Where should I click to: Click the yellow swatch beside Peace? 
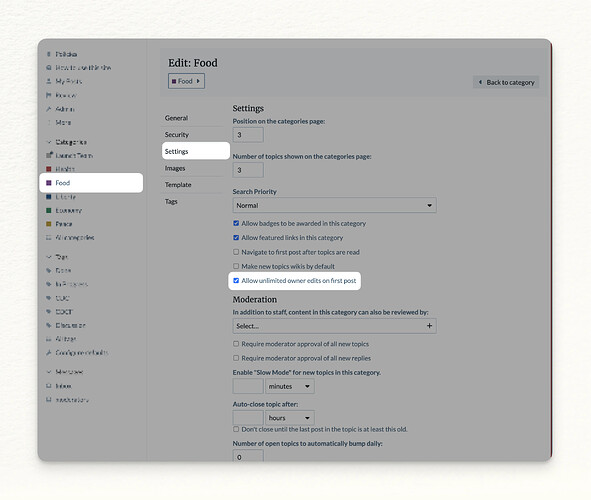(49, 224)
